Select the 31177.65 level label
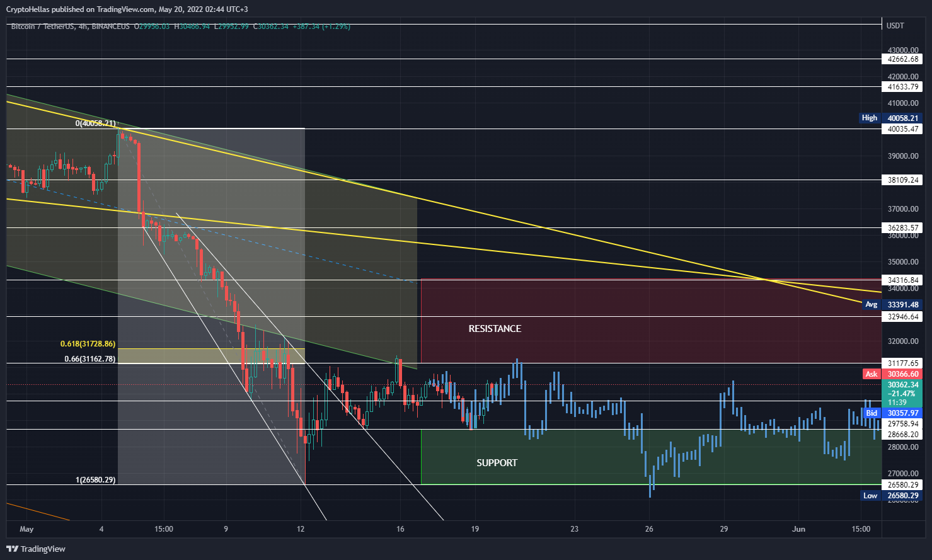Image resolution: width=932 pixels, height=560 pixels. [x=903, y=363]
